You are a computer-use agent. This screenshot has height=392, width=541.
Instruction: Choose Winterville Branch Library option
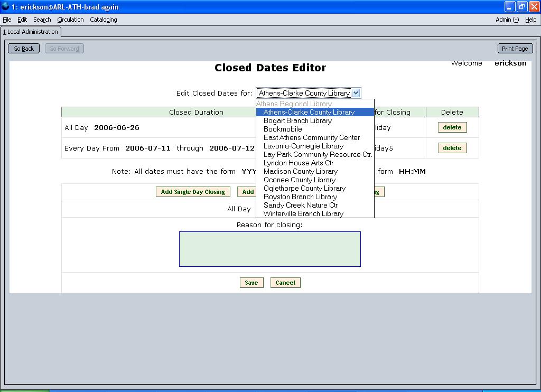click(303, 213)
